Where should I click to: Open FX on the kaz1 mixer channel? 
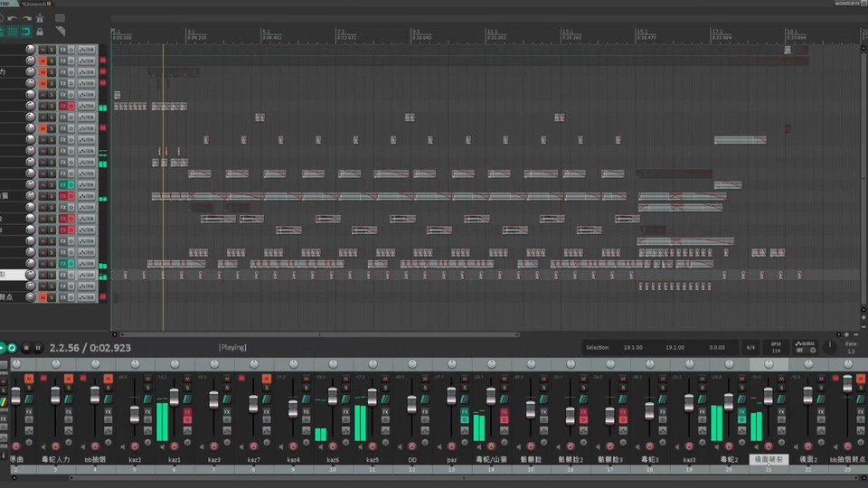click(188, 412)
